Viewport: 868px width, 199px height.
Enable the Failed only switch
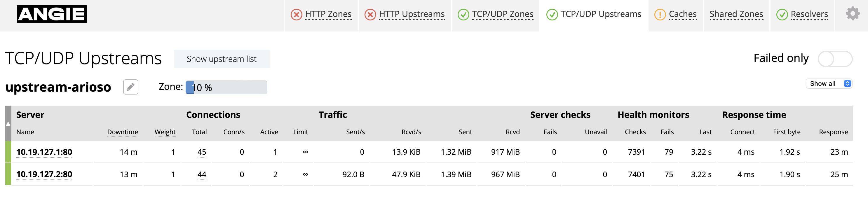point(835,59)
